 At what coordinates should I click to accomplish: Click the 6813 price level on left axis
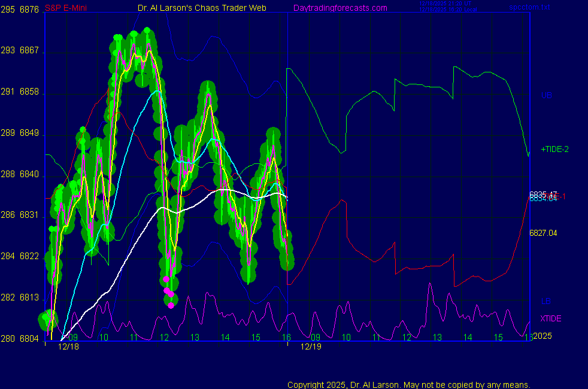click(x=29, y=297)
